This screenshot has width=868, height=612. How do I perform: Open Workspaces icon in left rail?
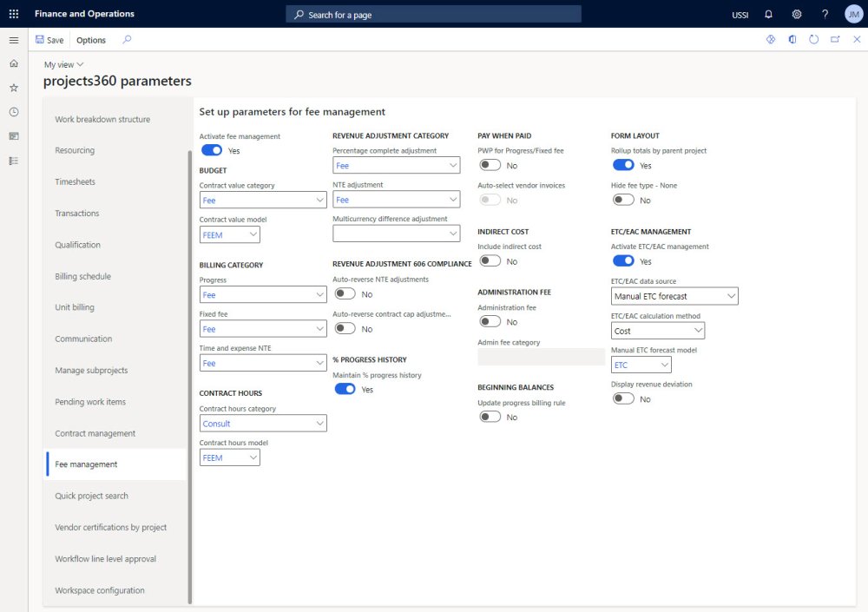pyautogui.click(x=14, y=136)
